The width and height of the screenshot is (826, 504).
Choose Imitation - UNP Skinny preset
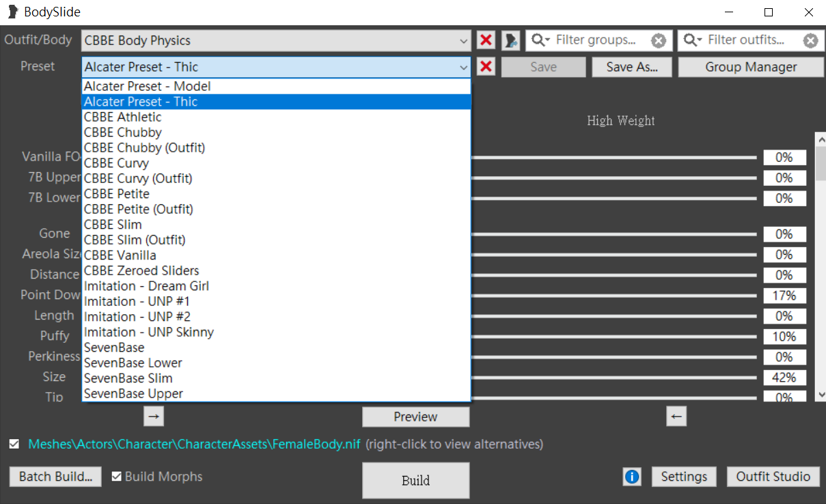click(x=277, y=332)
